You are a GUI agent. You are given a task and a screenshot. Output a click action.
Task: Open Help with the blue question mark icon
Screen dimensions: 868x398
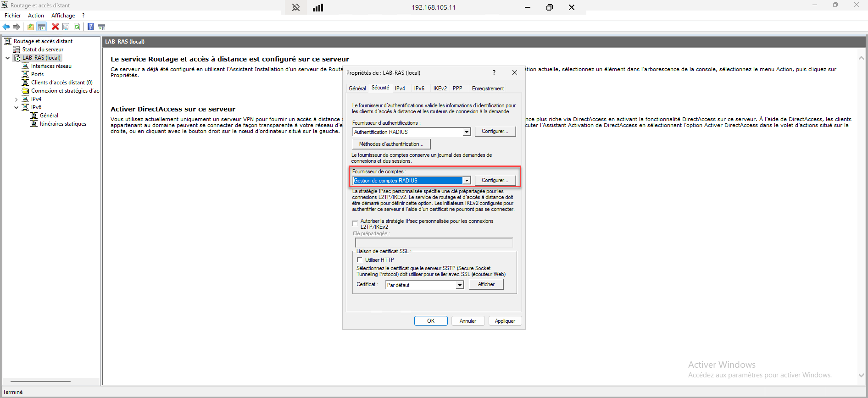pos(90,27)
